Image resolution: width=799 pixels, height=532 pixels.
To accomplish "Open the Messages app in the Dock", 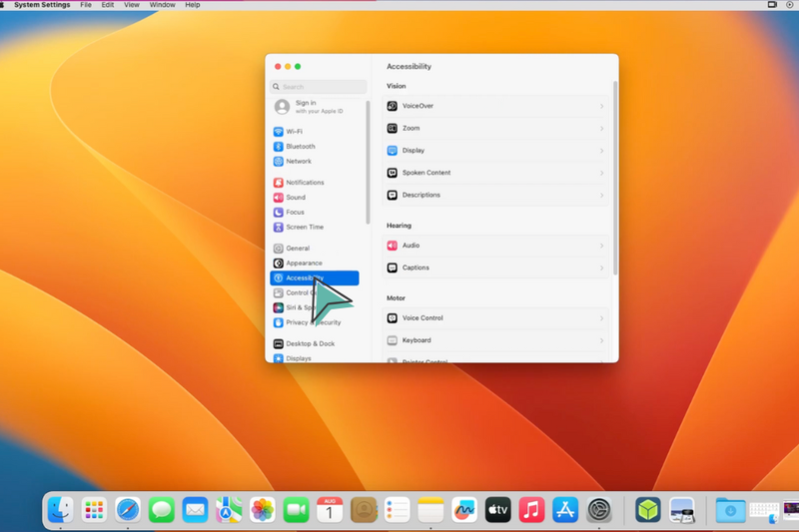I will tap(162, 510).
